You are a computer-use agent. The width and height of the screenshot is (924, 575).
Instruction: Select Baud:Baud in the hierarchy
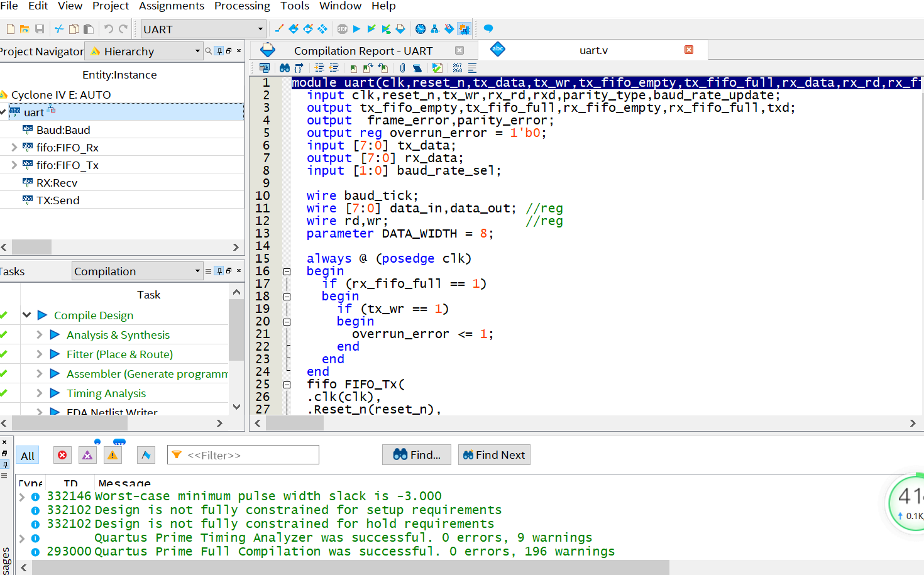point(63,130)
